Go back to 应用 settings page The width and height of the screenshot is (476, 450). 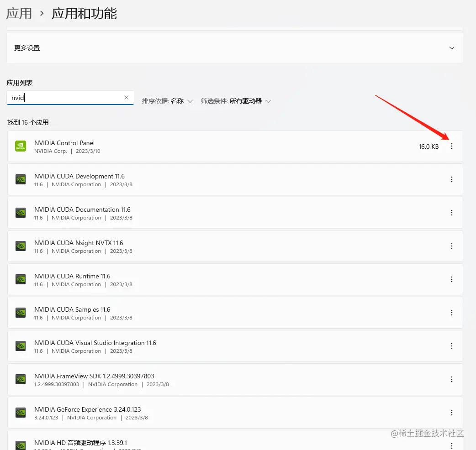tap(19, 14)
